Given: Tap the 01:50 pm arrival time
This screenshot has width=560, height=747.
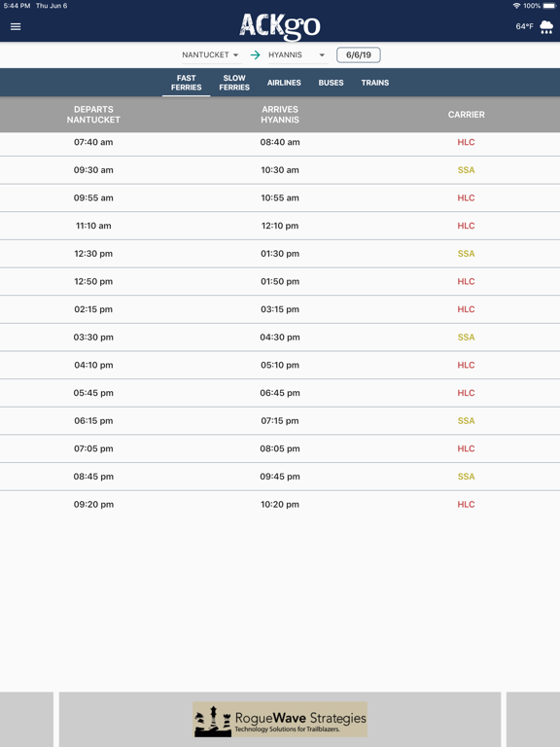Looking at the screenshot, I should (x=280, y=281).
